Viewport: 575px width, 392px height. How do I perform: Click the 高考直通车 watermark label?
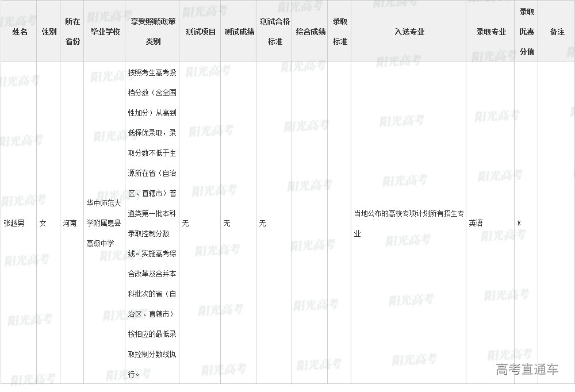527,370
